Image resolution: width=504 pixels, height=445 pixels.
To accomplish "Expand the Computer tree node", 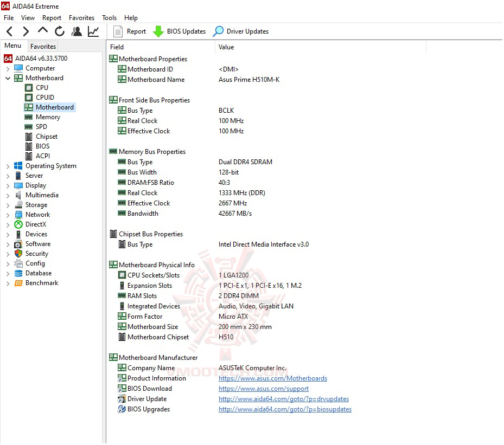I will click(8, 69).
